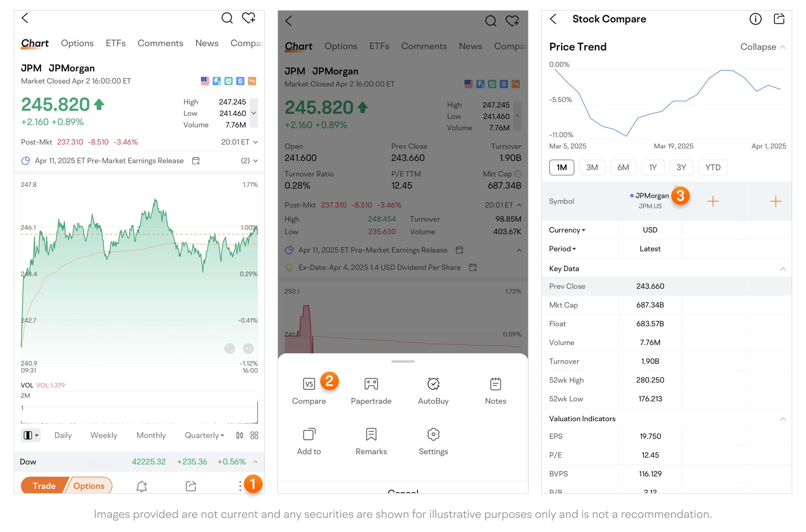Select the 3M time range
The width and height of the screenshot is (806, 532).
tap(592, 167)
